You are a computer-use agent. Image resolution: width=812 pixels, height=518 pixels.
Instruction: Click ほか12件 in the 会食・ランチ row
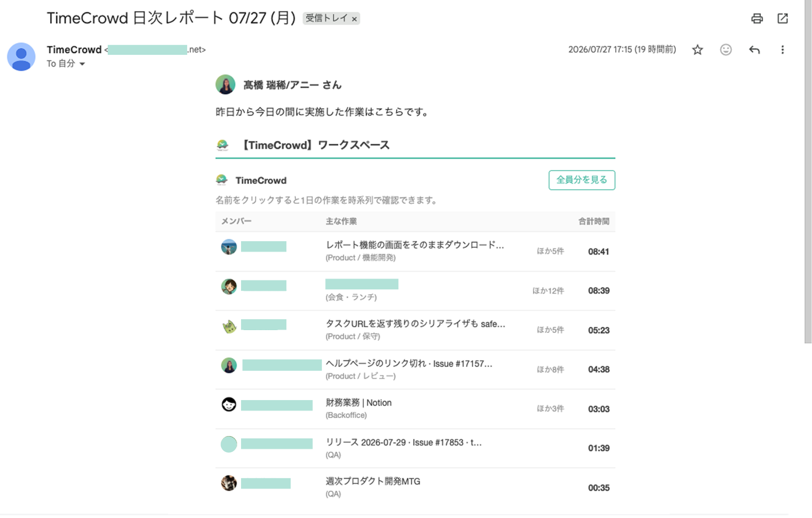(x=548, y=291)
